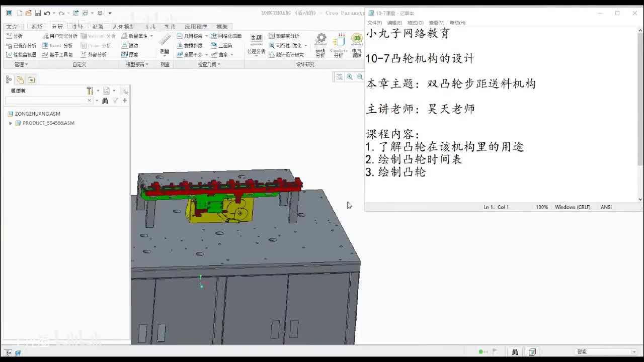The height and width of the screenshot is (362, 644).
Task: Run 全局干涉 global interference check
Action: coord(190,55)
